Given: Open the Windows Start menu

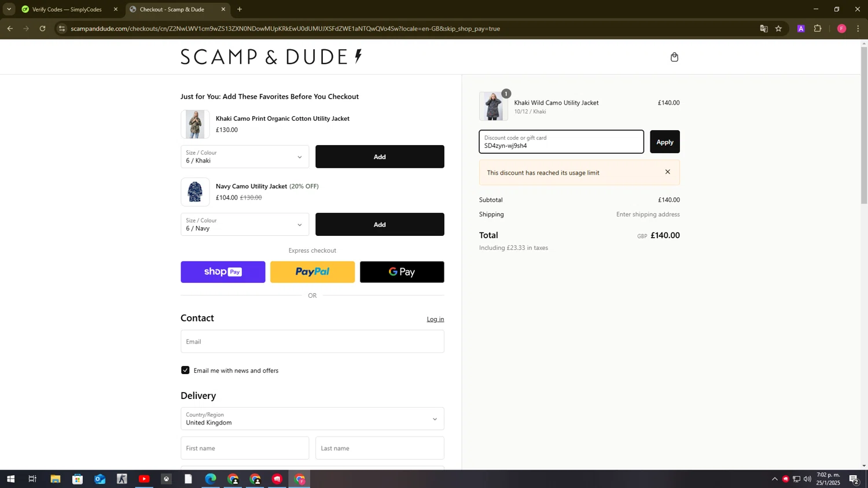Looking at the screenshot, I should click(x=10, y=479).
